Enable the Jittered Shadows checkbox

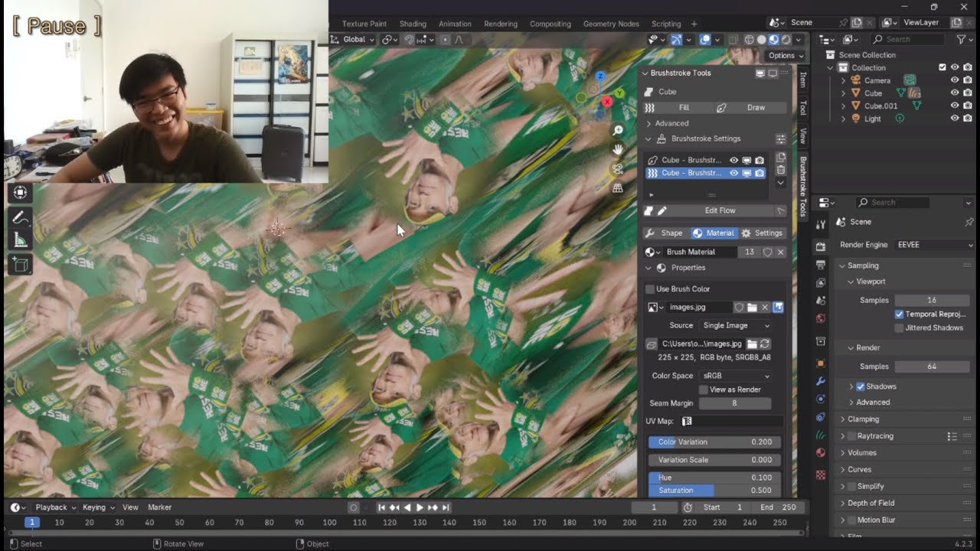point(899,328)
